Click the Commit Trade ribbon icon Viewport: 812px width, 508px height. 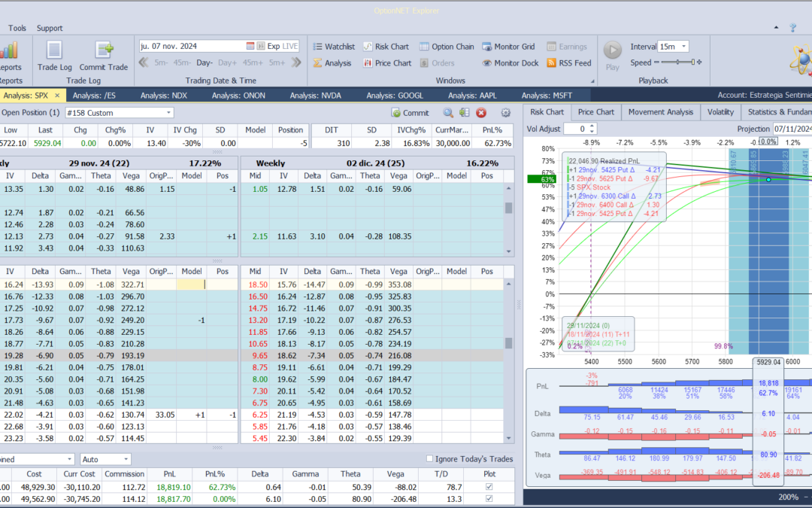click(x=104, y=55)
